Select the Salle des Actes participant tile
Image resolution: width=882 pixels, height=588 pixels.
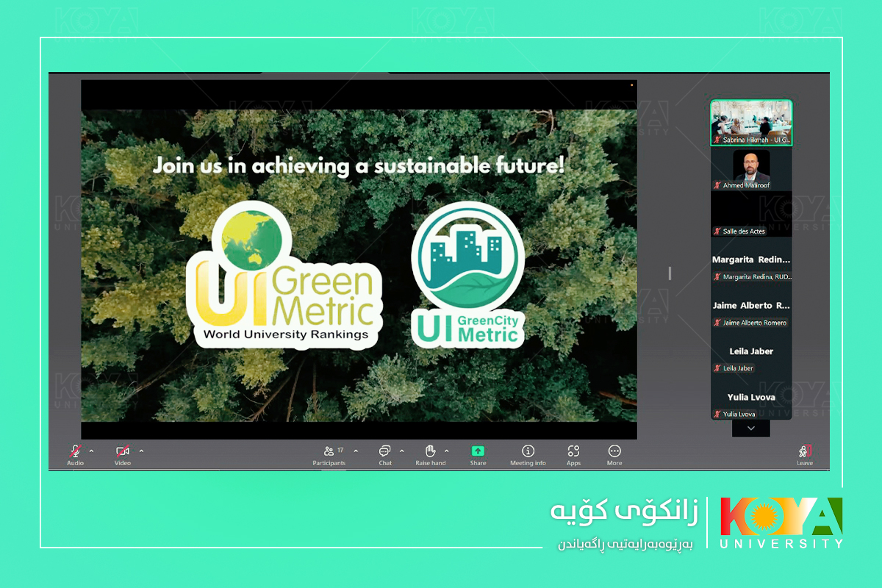point(751,215)
